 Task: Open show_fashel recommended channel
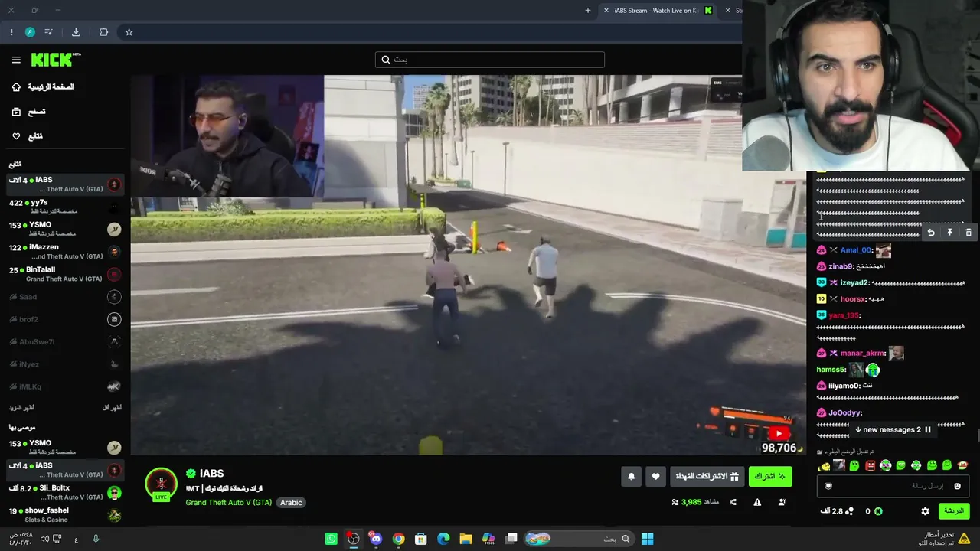65,515
